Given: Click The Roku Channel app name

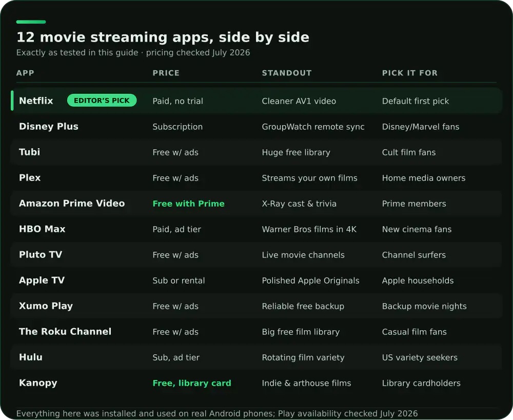Looking at the screenshot, I should [65, 331].
